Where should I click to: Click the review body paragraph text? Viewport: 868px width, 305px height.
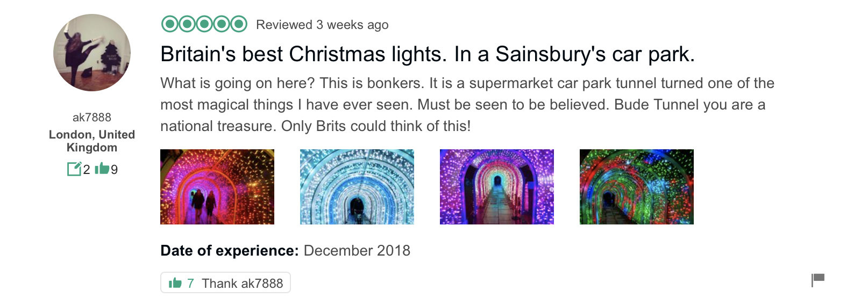[467, 105]
